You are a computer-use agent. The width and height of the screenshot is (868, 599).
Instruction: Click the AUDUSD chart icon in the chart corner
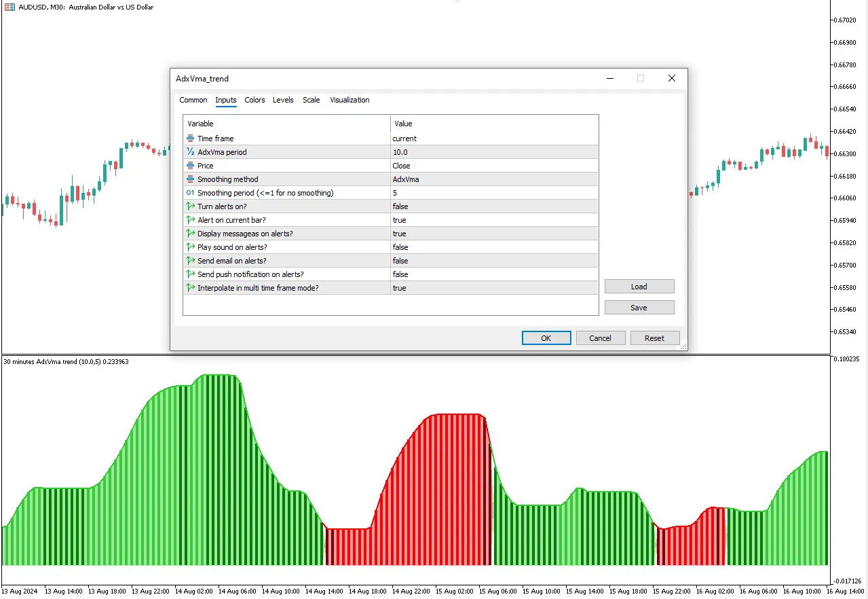(10, 7)
